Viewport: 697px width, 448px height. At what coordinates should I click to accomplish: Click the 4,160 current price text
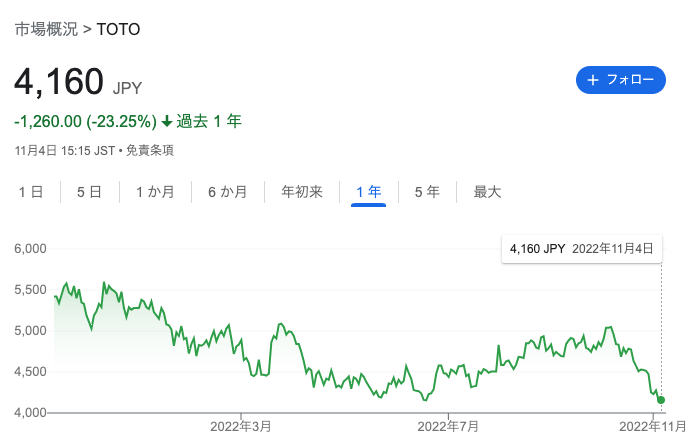pos(59,81)
